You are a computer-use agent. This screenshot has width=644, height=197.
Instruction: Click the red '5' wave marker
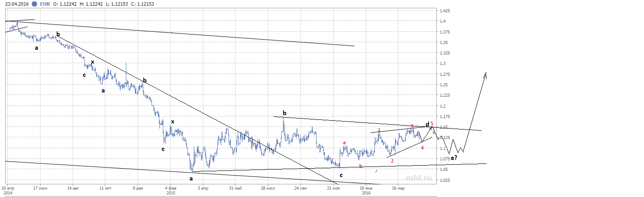432,124
